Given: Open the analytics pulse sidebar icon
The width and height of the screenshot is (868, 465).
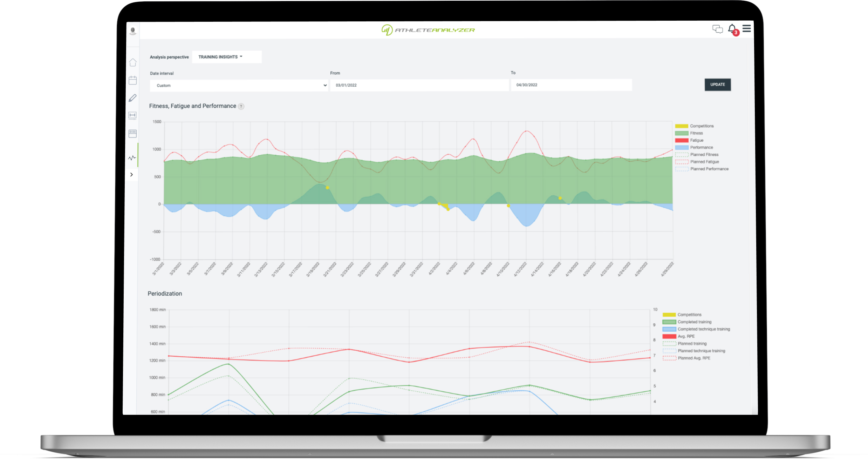Looking at the screenshot, I should pos(132,158).
